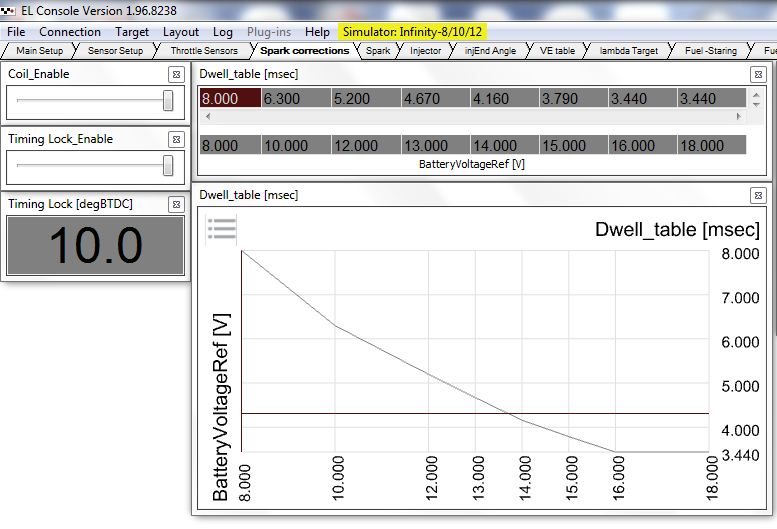Switch to the VE table tab
The image size is (777, 529).
pyautogui.click(x=557, y=50)
